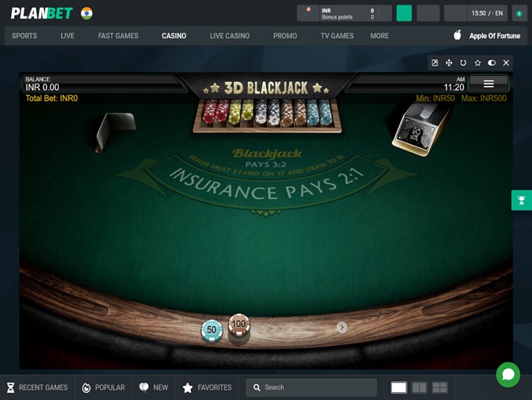Screen dimensions: 532x400
Task: Open game in new window icon
Action: click(435, 63)
